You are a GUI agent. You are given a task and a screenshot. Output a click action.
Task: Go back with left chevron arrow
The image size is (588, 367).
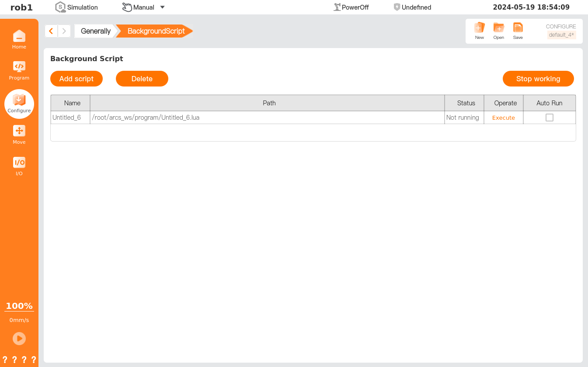tap(51, 31)
